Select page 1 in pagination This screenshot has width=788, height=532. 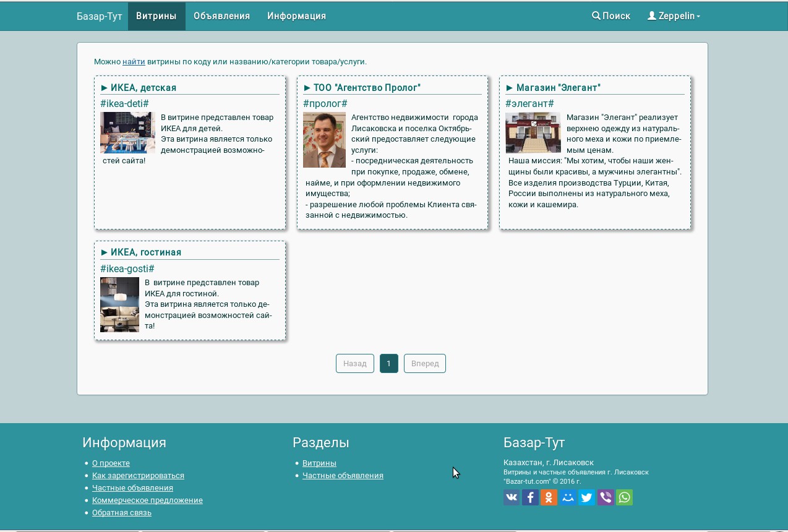(x=389, y=363)
